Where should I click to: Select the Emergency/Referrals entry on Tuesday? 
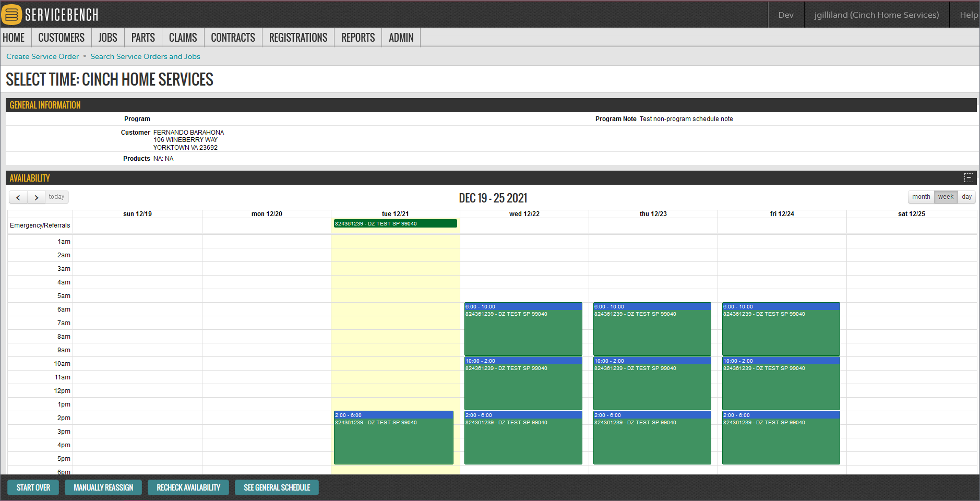pos(396,223)
